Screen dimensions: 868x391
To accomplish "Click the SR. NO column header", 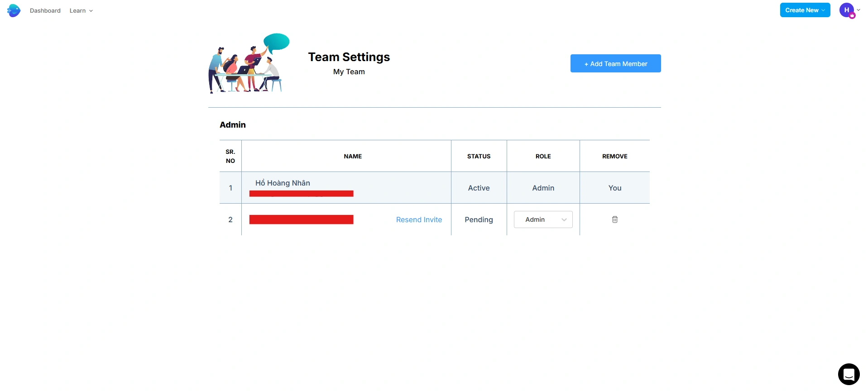I will [x=230, y=156].
